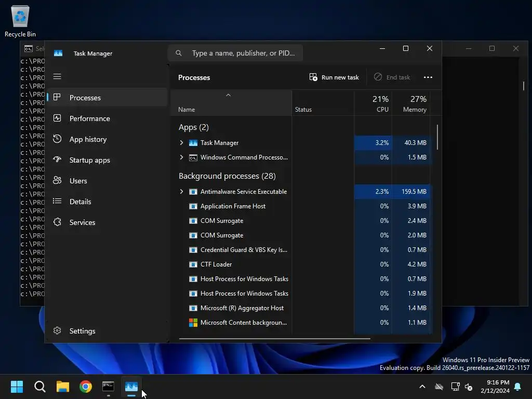The height and width of the screenshot is (399, 532).
Task: Go to the Startup apps page
Action: click(x=108, y=160)
